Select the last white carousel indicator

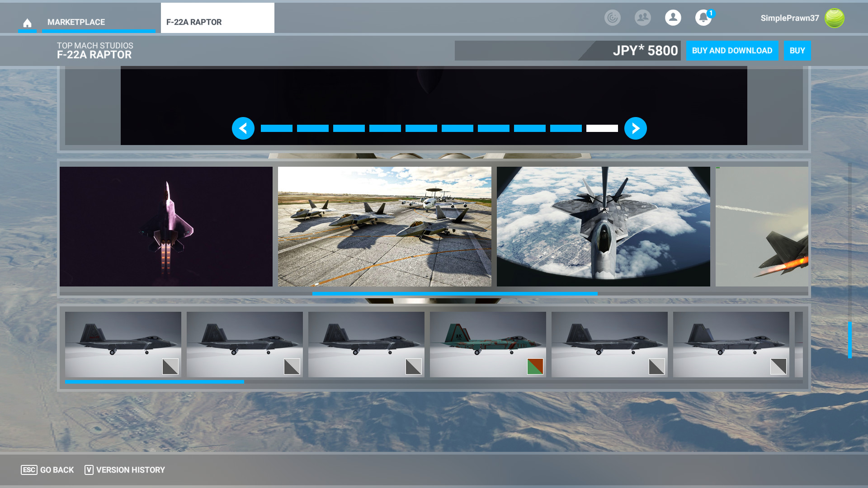tap(602, 128)
